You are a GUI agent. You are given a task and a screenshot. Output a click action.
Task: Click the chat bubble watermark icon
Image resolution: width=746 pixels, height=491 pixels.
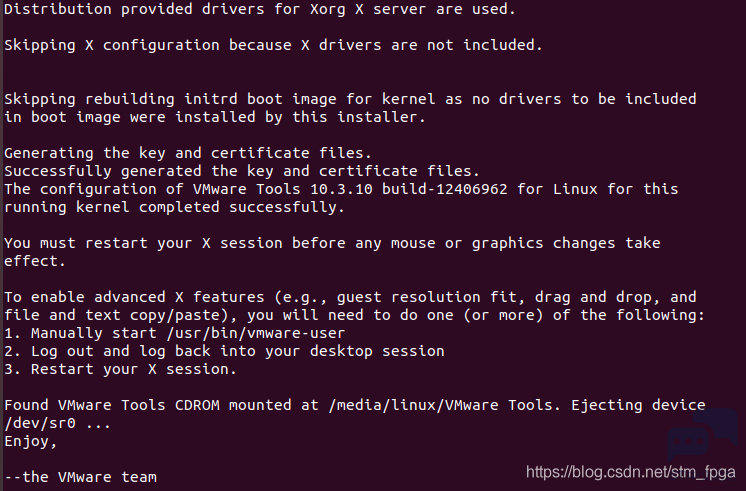tap(703, 434)
